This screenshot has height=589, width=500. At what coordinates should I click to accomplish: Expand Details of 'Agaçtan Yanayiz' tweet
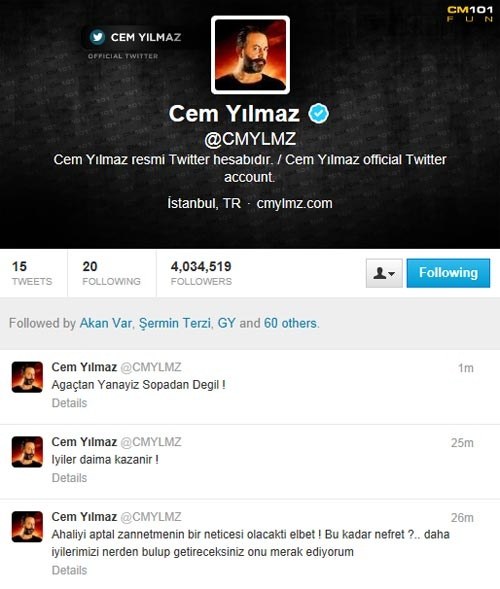pos(69,403)
